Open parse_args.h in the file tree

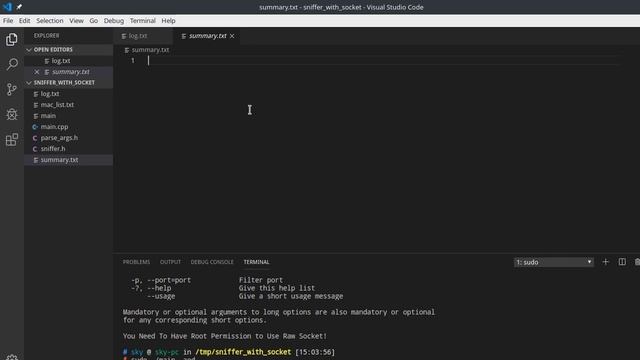69,138
